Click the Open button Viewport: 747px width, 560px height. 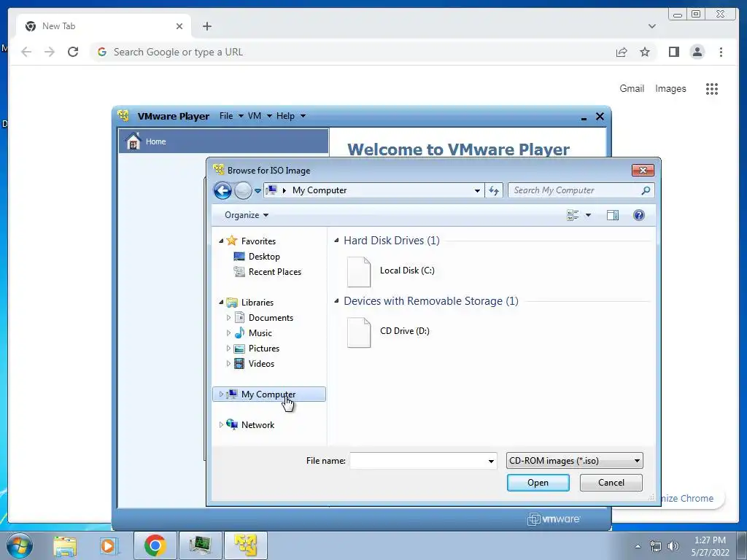click(x=538, y=483)
